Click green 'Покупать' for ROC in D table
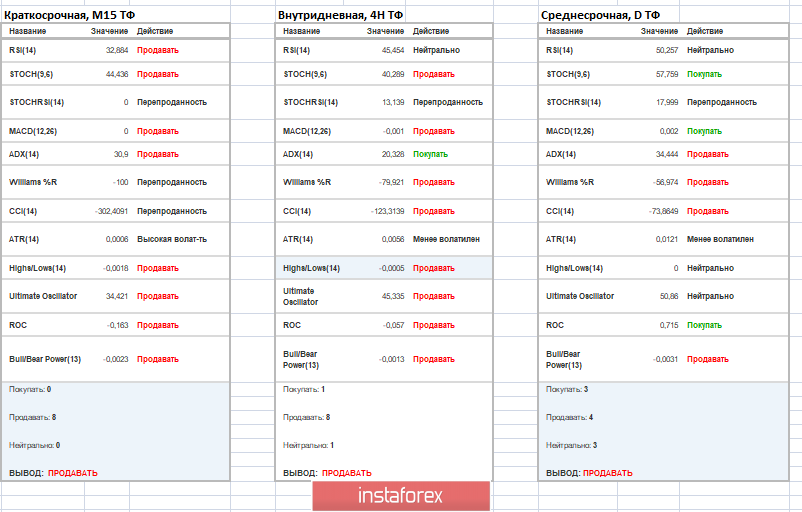Image resolution: width=802 pixels, height=512 pixels. 704,325
